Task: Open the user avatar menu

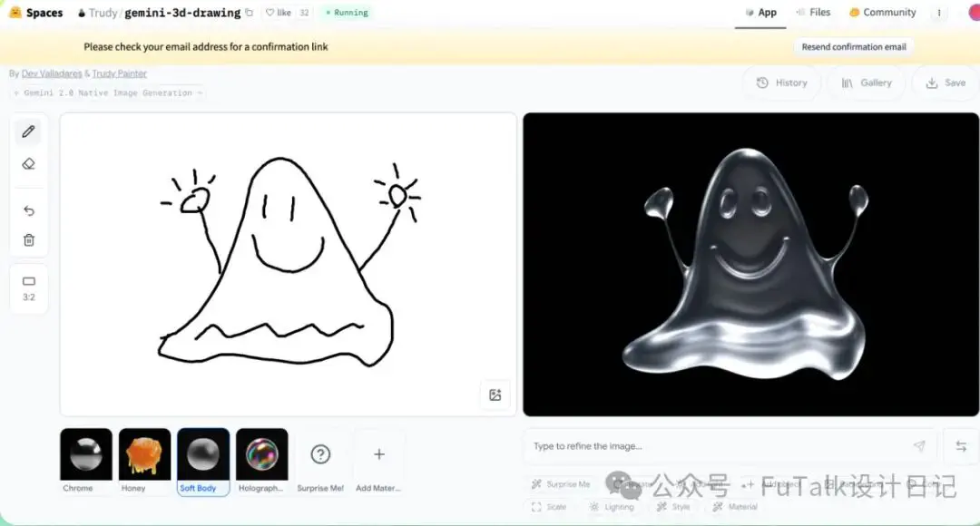Action: point(975,13)
